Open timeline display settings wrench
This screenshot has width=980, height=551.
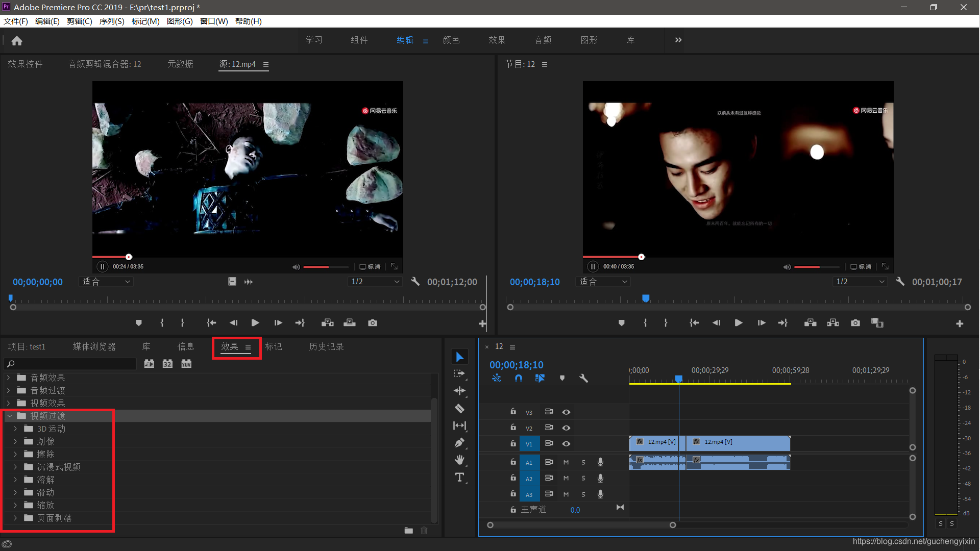coord(583,378)
